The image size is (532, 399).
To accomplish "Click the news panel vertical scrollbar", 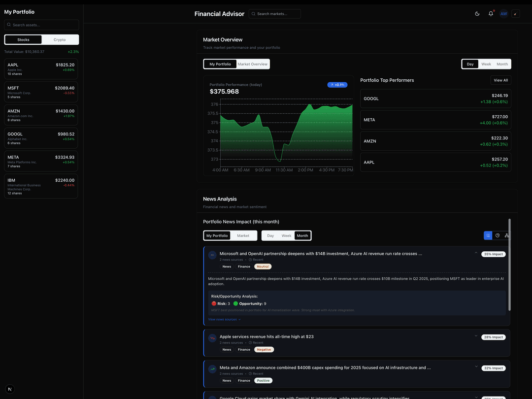I will tap(509, 265).
